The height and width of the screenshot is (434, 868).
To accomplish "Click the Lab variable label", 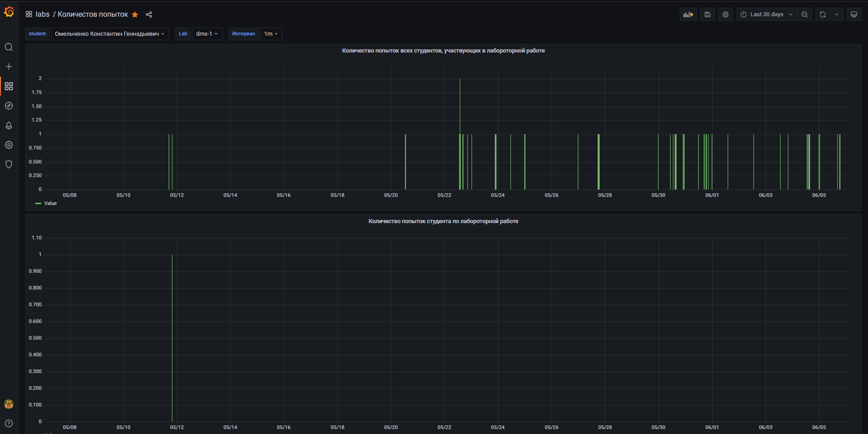I will (x=183, y=34).
